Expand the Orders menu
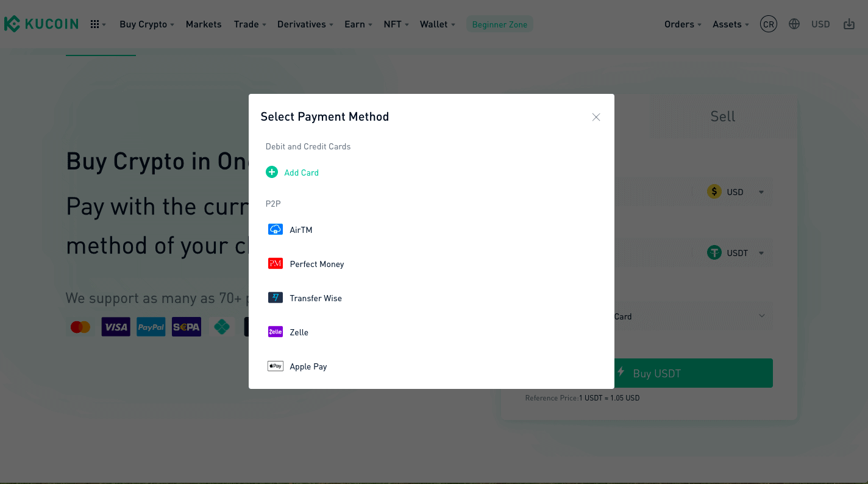This screenshot has height=484, width=868. tap(683, 24)
